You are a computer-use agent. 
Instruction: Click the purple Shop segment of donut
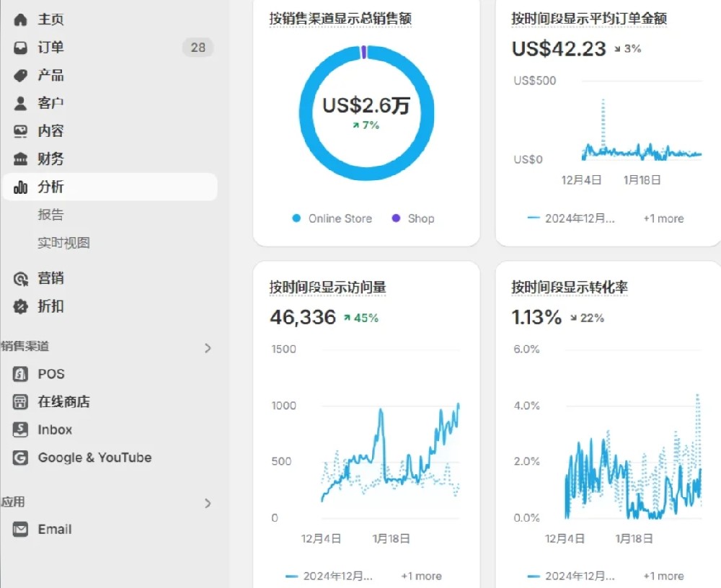[363, 52]
